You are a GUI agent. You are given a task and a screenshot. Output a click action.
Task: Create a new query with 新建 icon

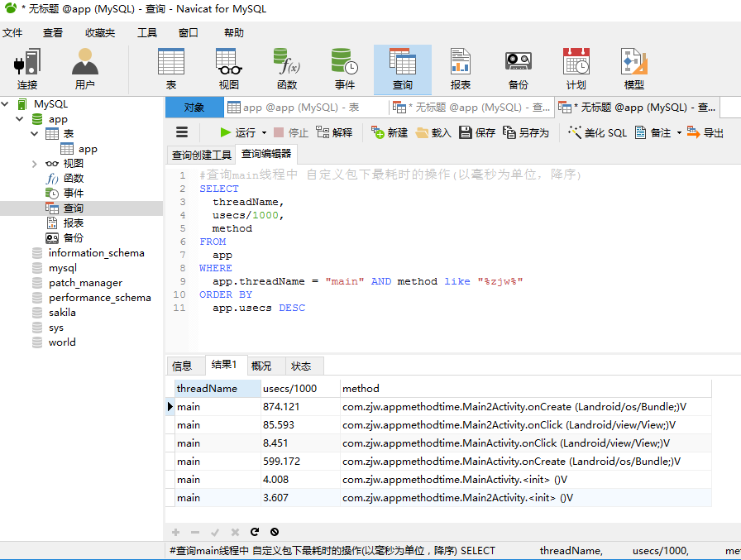tap(389, 132)
